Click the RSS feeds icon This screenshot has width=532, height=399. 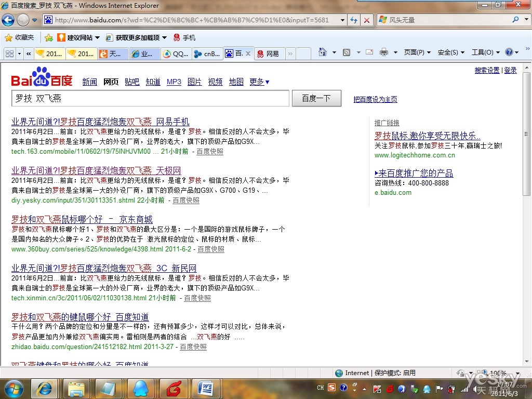(x=347, y=52)
